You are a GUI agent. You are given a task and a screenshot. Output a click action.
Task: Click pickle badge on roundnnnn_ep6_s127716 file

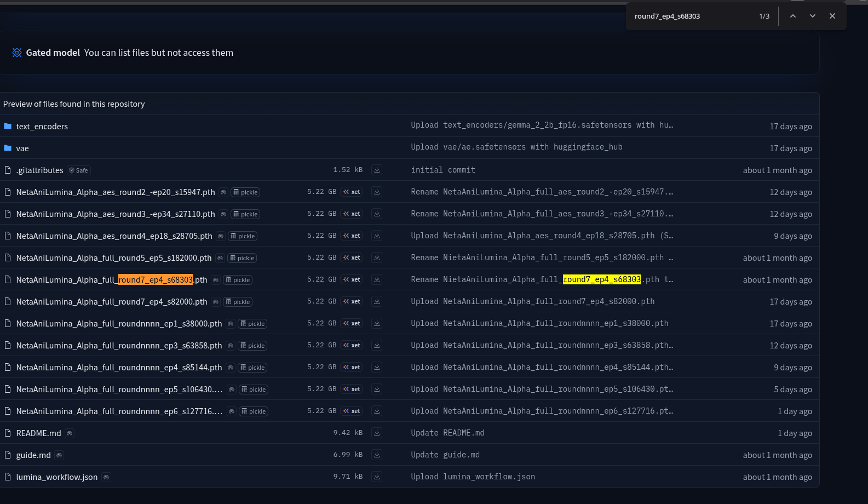[x=254, y=411]
